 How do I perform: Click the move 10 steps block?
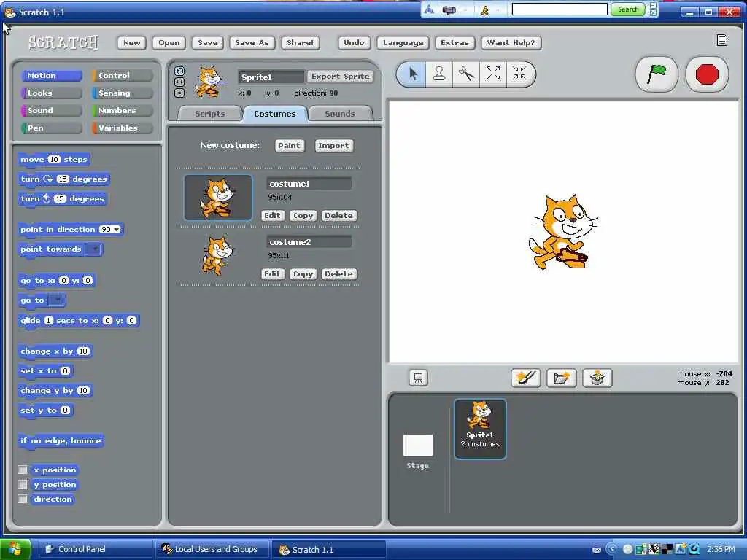pos(54,160)
